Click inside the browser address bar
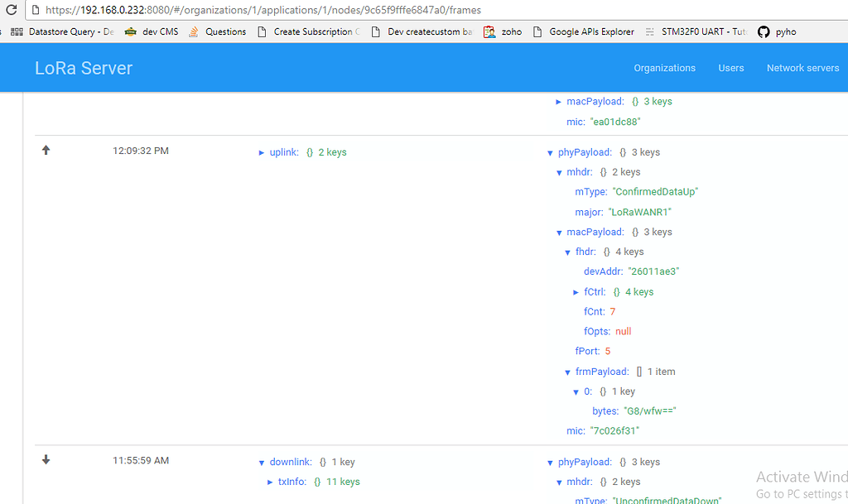Image resolution: width=848 pixels, height=504 pixels. pos(331,11)
